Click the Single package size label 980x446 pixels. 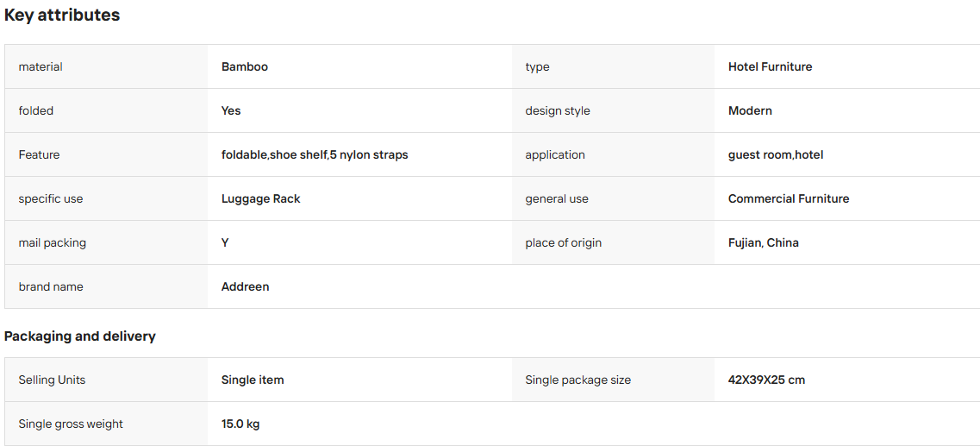[x=578, y=380]
